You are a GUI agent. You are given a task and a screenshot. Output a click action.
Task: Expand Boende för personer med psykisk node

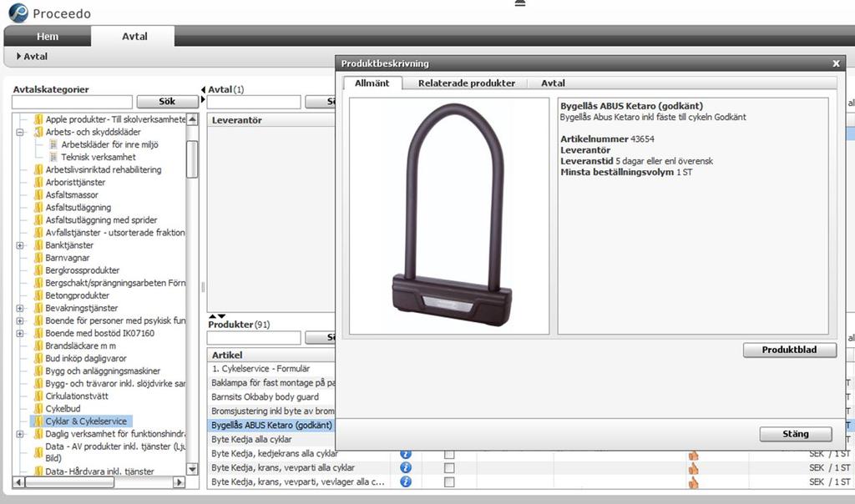pos(20,320)
